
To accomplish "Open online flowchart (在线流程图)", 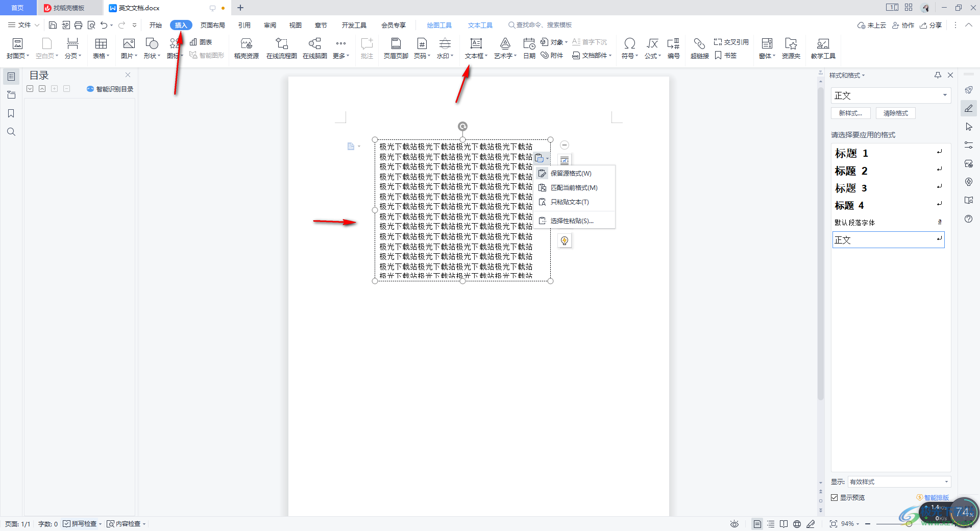I will [282, 49].
